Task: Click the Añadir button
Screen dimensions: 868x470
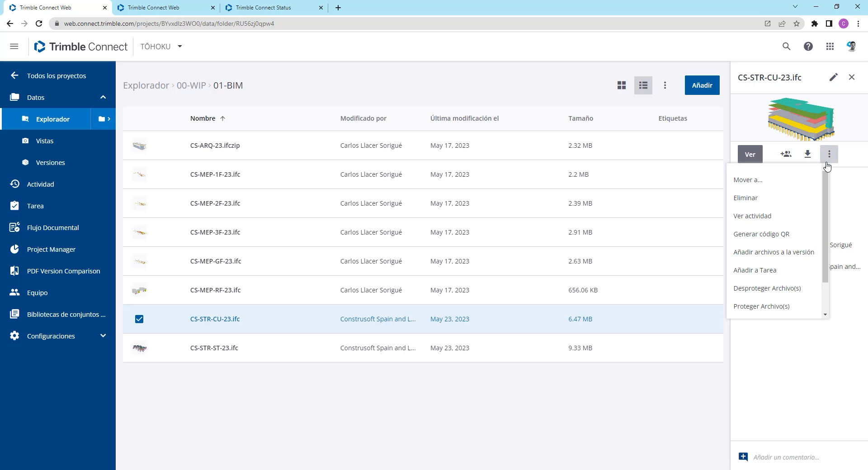Action: pyautogui.click(x=702, y=85)
